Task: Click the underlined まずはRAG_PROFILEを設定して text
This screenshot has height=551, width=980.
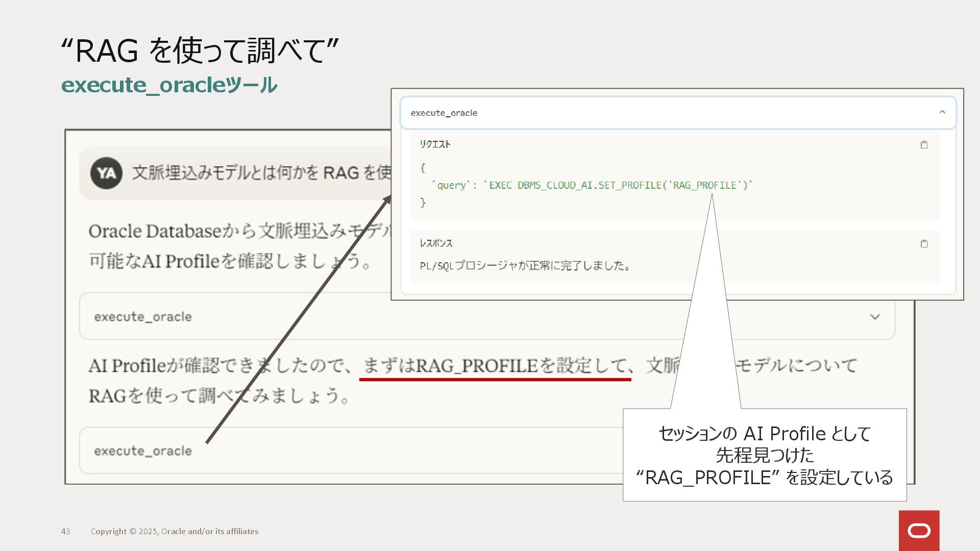Action: tap(495, 366)
